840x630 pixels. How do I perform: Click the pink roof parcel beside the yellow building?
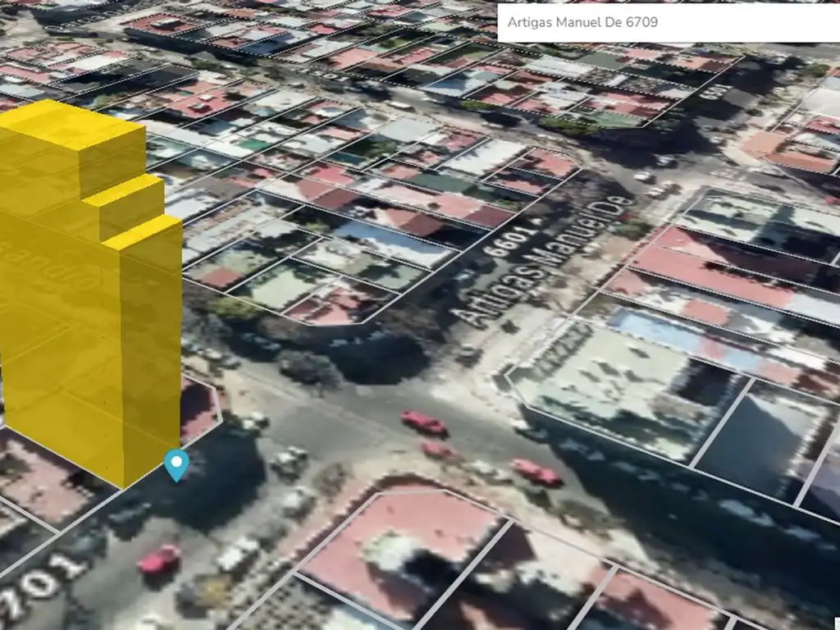click(x=199, y=410)
